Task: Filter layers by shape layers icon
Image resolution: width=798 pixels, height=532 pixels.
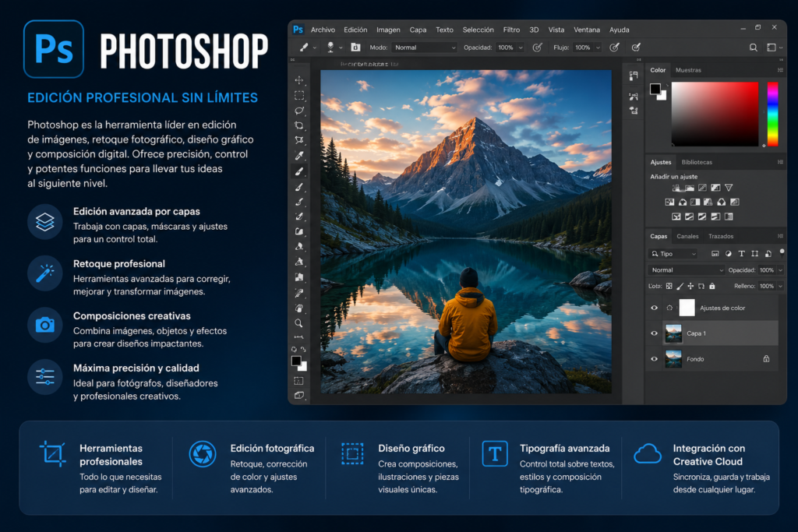Action: tap(754, 253)
